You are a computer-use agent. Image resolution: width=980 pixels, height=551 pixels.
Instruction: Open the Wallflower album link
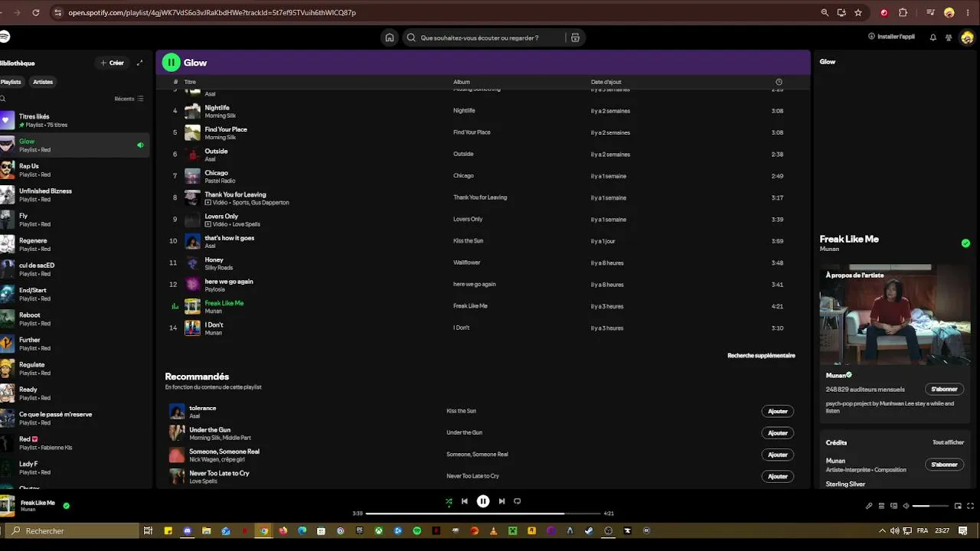click(x=467, y=262)
